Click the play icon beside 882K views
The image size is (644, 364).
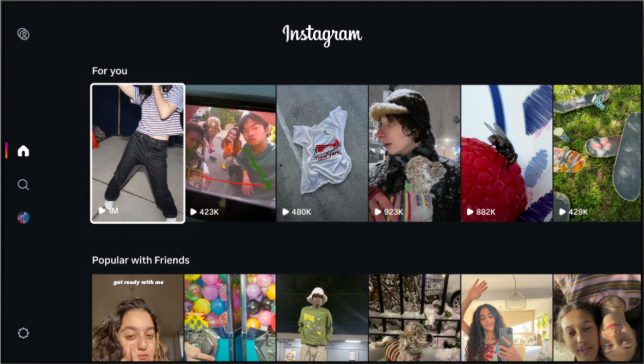[x=470, y=212]
